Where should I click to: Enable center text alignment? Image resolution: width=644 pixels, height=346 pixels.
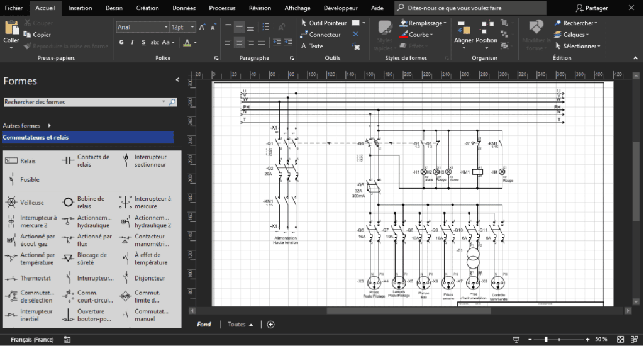[239, 42]
